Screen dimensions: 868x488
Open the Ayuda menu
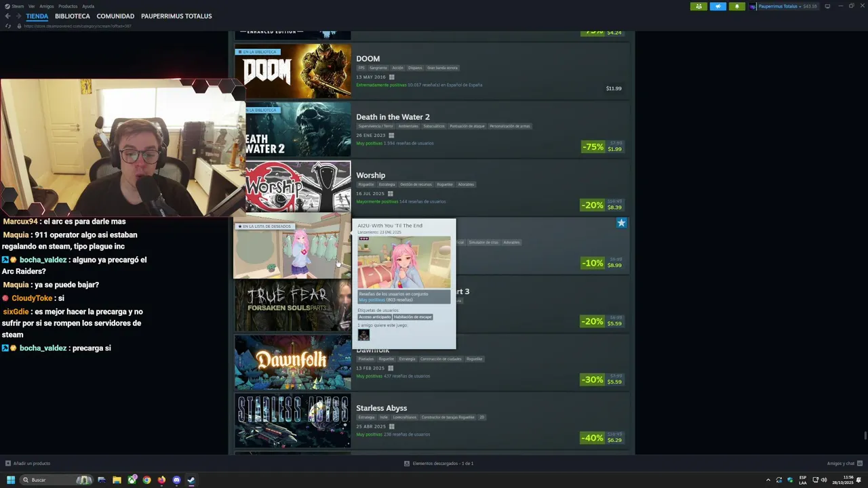pyautogui.click(x=88, y=6)
